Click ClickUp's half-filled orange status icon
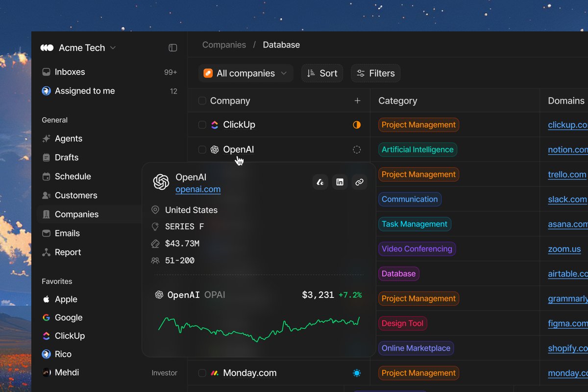The height and width of the screenshot is (392, 588). [x=357, y=125]
